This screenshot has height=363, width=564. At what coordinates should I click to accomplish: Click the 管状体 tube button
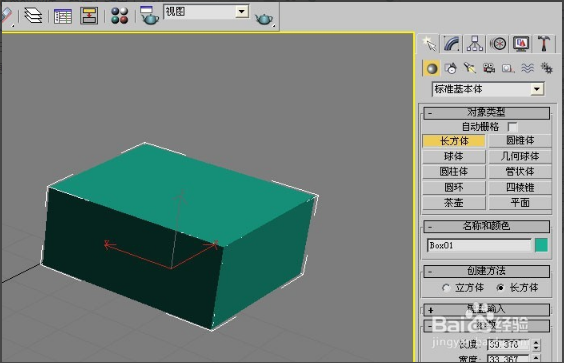point(520,172)
